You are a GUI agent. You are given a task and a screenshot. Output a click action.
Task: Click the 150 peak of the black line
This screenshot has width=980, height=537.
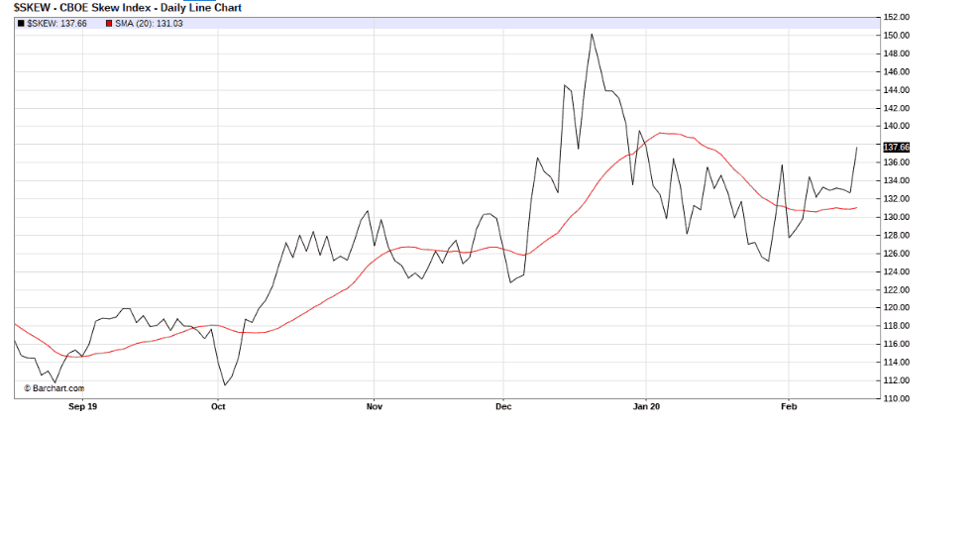click(592, 35)
